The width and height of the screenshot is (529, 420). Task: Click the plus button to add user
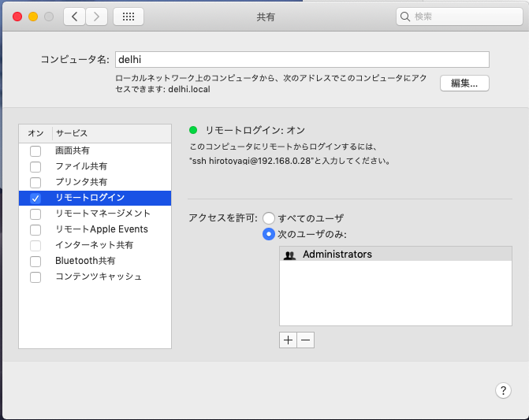(x=288, y=340)
